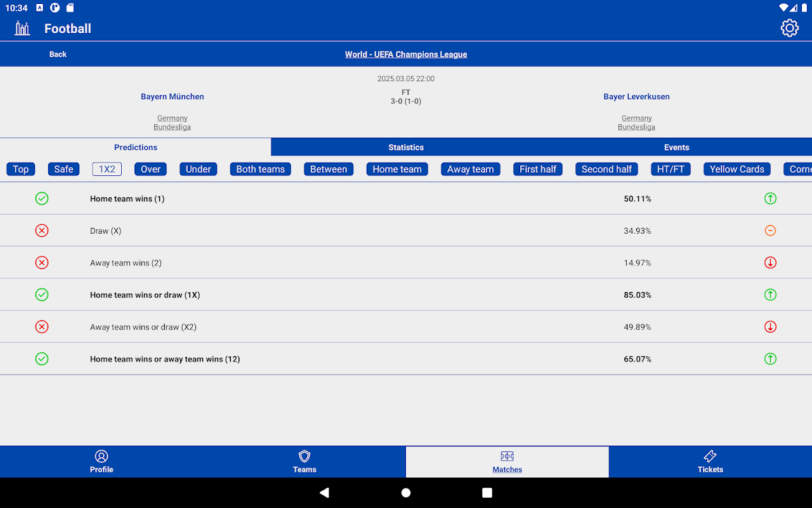This screenshot has width=812, height=508.
Task: Select the Both teams filter chip
Action: (x=261, y=169)
